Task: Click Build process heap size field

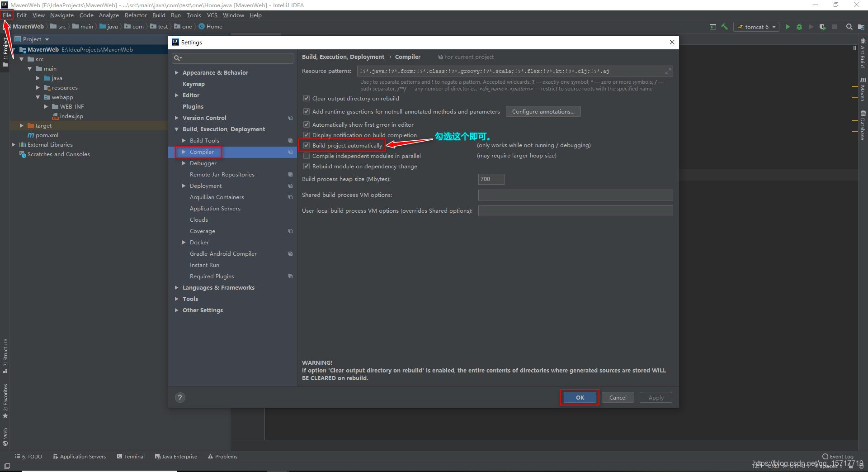Action: 491,179
